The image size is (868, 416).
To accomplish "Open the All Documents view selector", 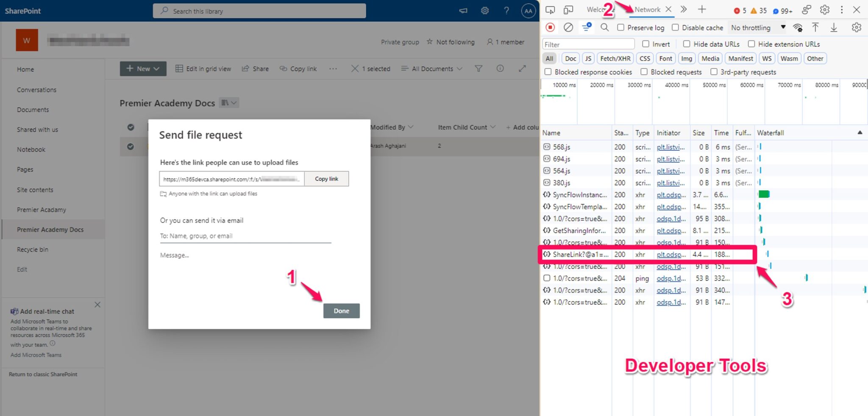I will 431,68.
